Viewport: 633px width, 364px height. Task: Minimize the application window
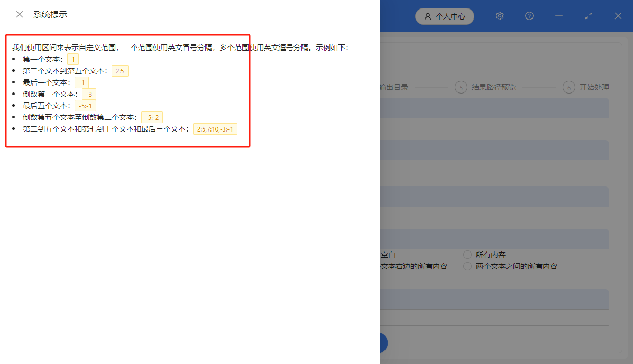(558, 16)
